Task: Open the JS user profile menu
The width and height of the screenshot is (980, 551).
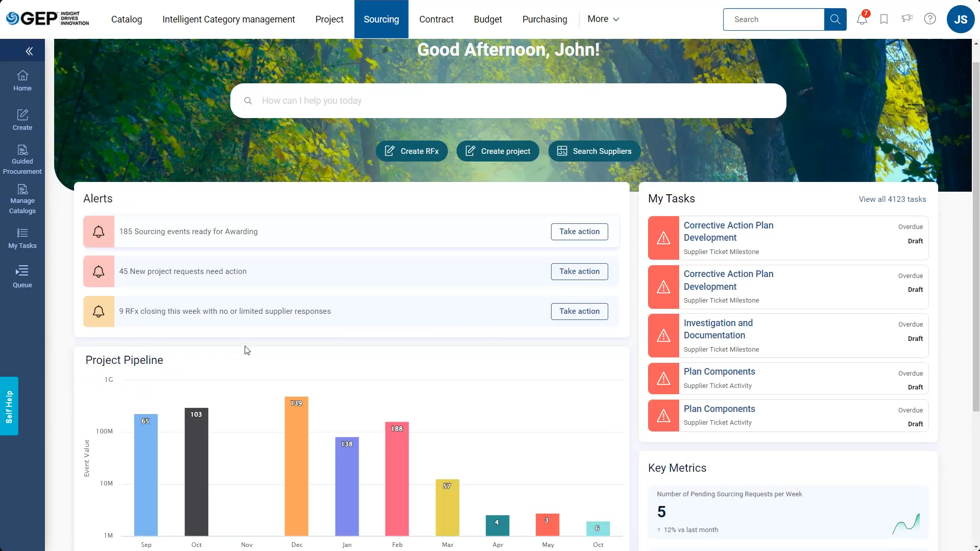Action: (960, 19)
